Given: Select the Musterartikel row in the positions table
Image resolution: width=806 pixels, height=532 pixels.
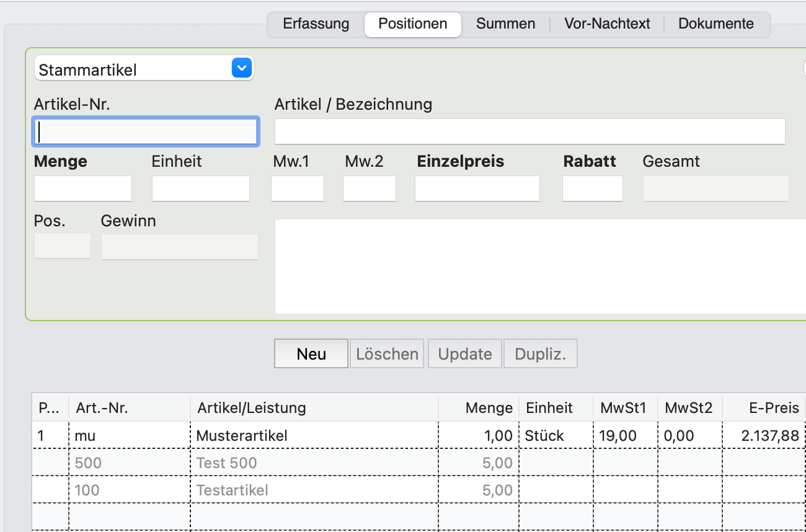Looking at the screenshot, I should [279, 435].
